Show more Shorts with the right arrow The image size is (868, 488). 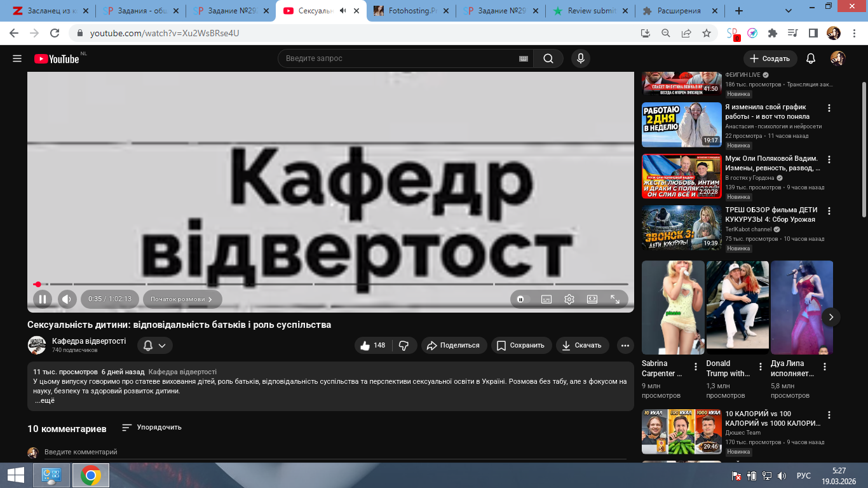point(831,317)
